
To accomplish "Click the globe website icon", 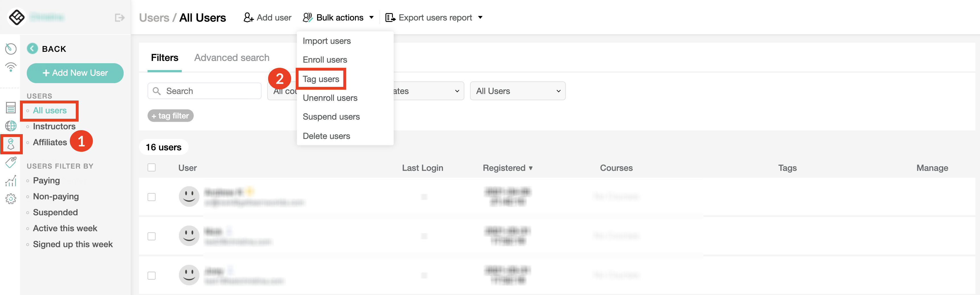I will (x=11, y=126).
